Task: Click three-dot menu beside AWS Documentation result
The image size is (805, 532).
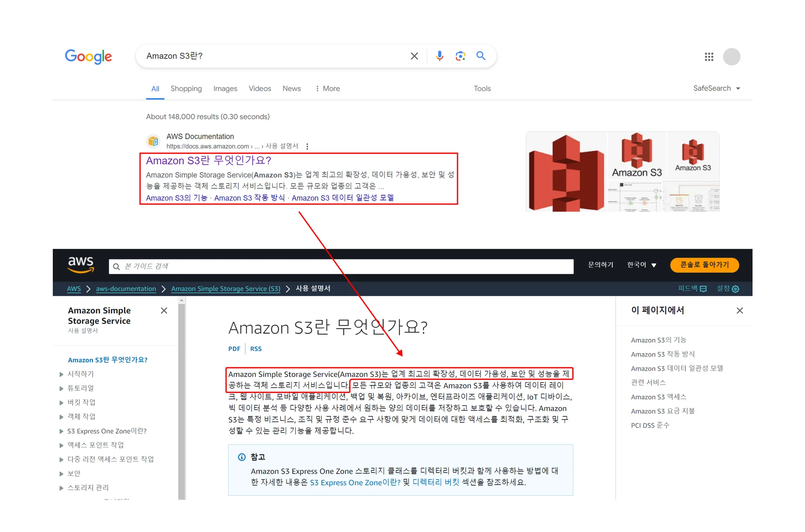Action: (307, 146)
